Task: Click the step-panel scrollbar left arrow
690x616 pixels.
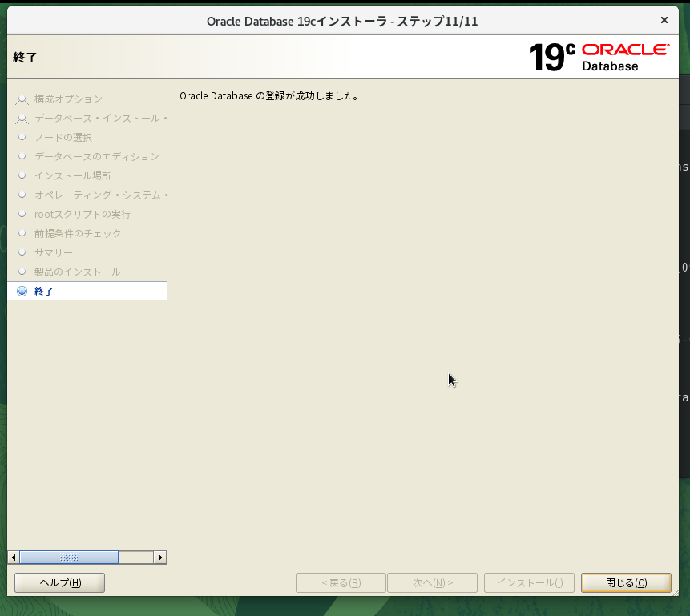Action: pos(14,558)
